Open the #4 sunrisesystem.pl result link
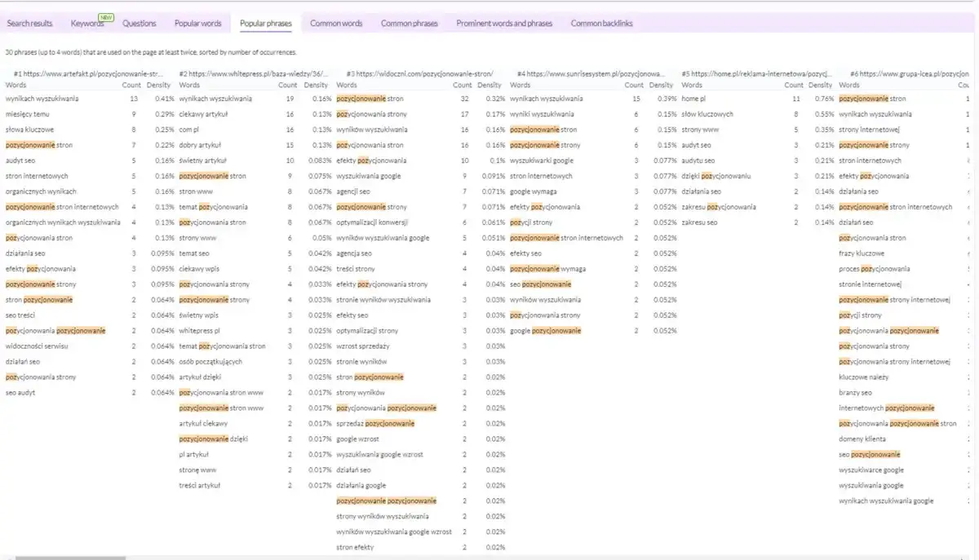This screenshot has height=560, width=979. pyautogui.click(x=591, y=73)
